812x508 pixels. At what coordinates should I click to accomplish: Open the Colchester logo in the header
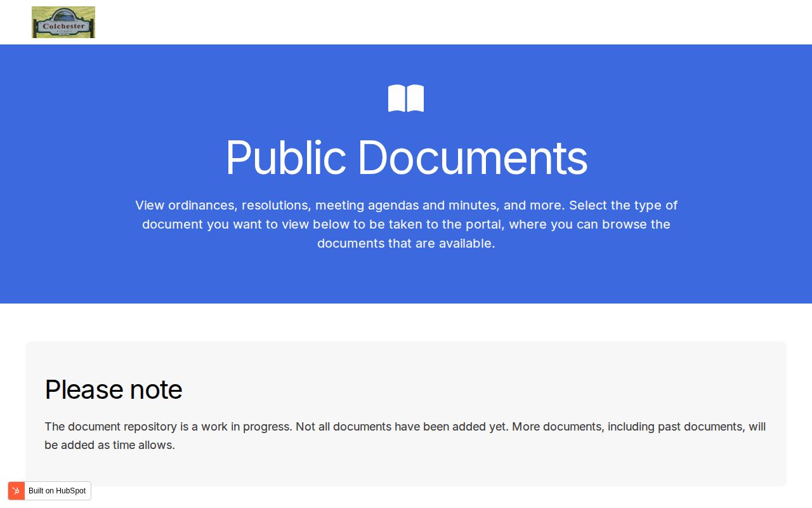tap(63, 22)
